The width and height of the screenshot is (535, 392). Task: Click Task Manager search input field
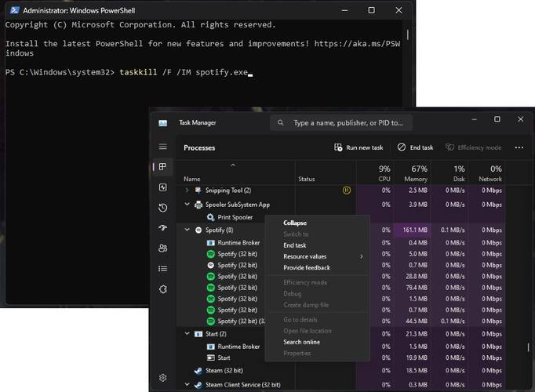341,123
